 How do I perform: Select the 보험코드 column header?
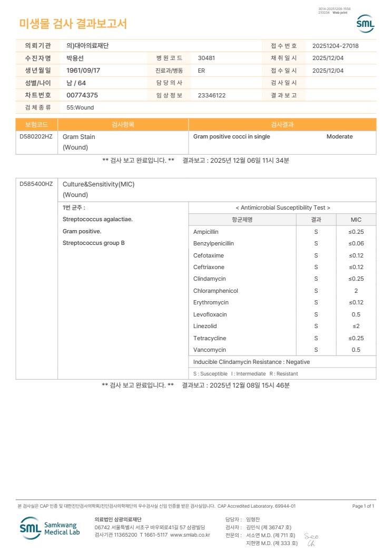pyautogui.click(x=36, y=124)
